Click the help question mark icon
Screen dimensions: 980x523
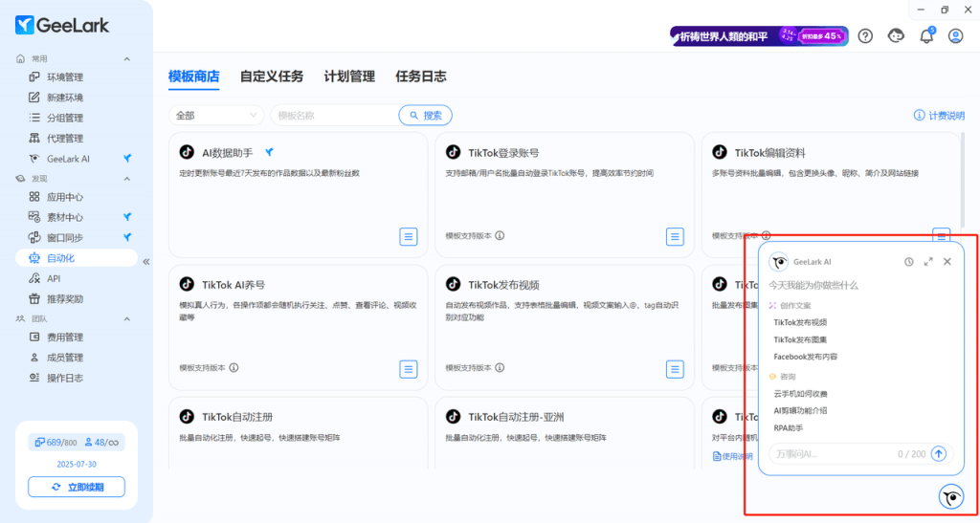[x=865, y=36]
